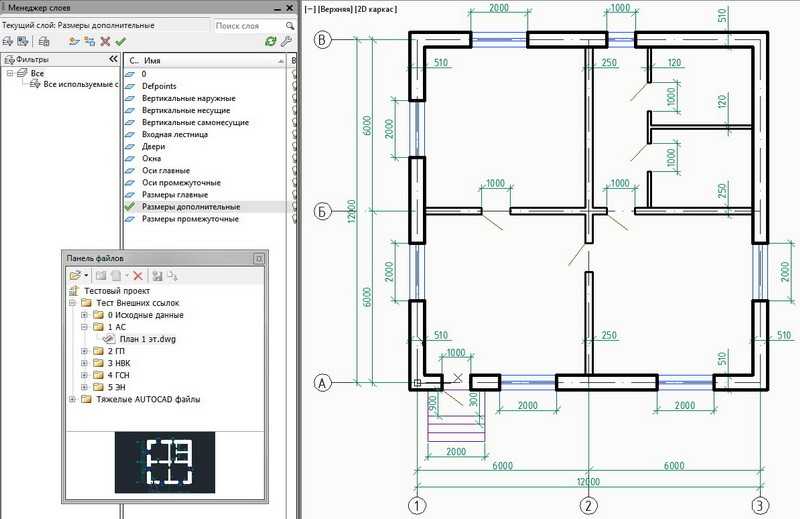Select the Вертикальные несущие layer
This screenshot has width=800, height=519.
click(x=186, y=110)
